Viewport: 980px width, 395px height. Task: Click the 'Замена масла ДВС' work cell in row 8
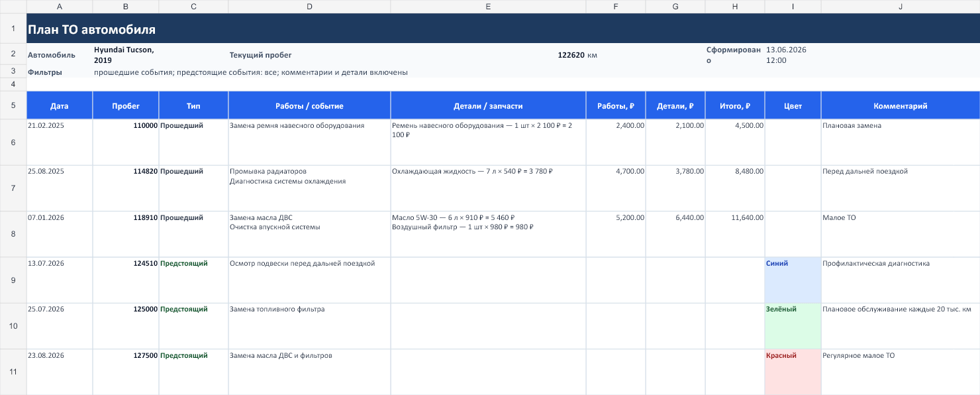tap(309, 235)
